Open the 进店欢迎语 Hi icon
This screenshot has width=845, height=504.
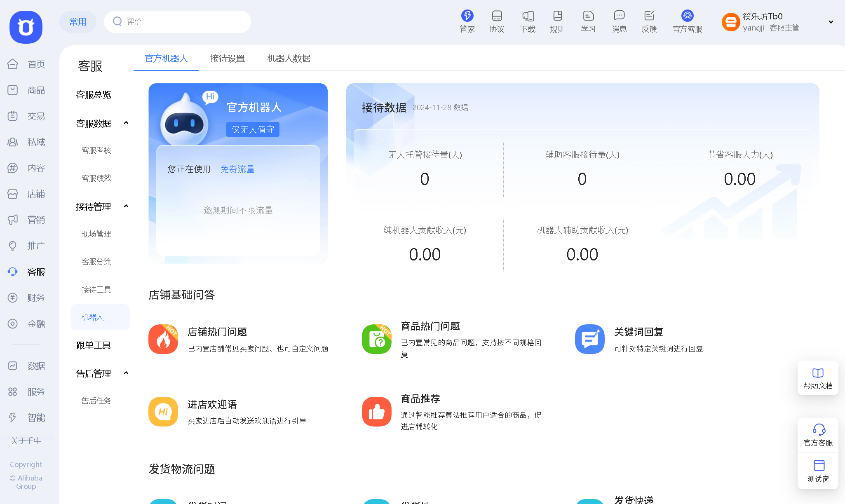coord(163,412)
